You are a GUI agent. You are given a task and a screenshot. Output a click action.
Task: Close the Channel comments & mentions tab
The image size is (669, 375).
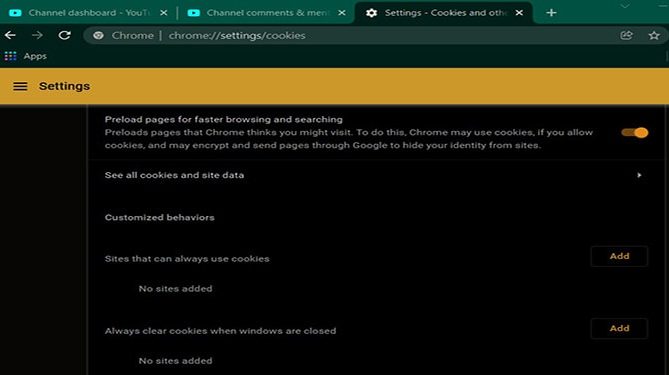[x=342, y=13]
